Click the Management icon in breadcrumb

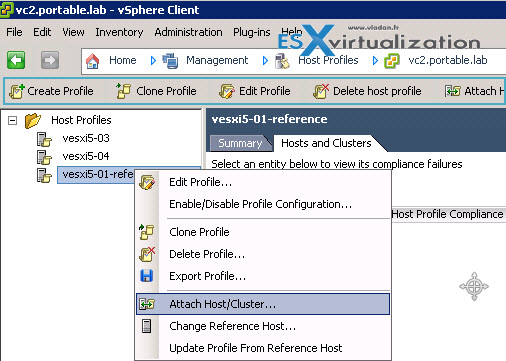(x=170, y=61)
